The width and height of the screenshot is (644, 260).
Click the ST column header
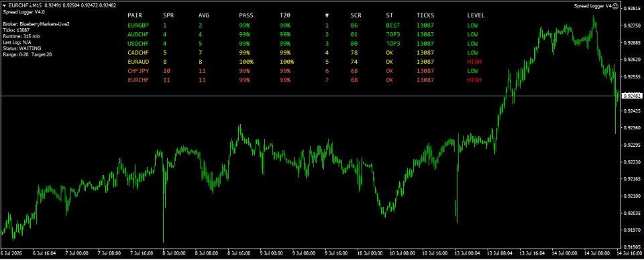(x=389, y=15)
